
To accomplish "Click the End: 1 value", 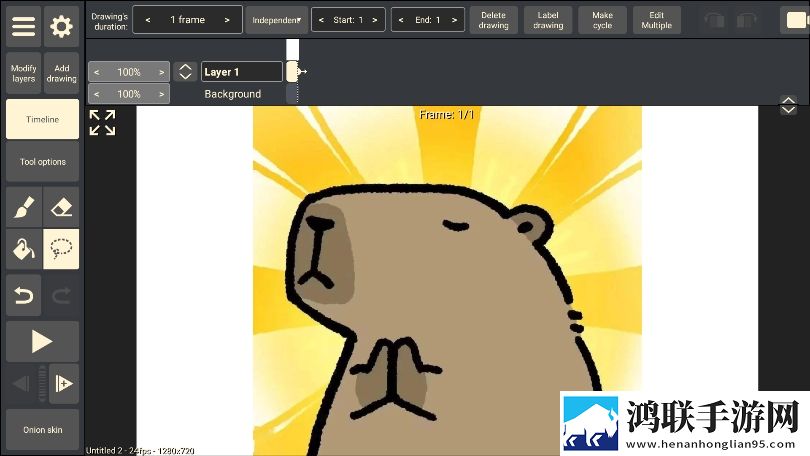I will [428, 20].
